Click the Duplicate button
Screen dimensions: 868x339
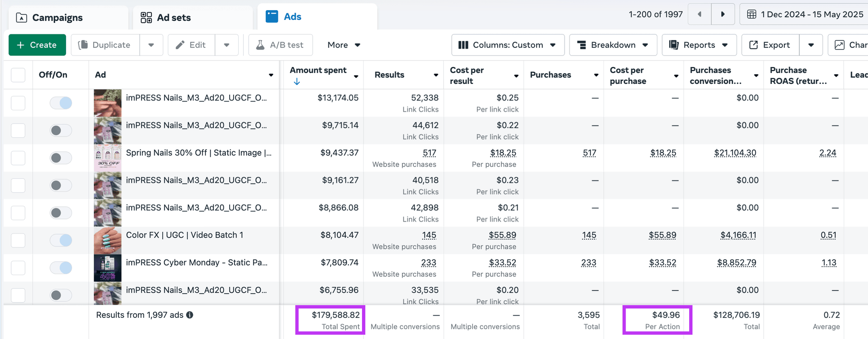pos(105,45)
